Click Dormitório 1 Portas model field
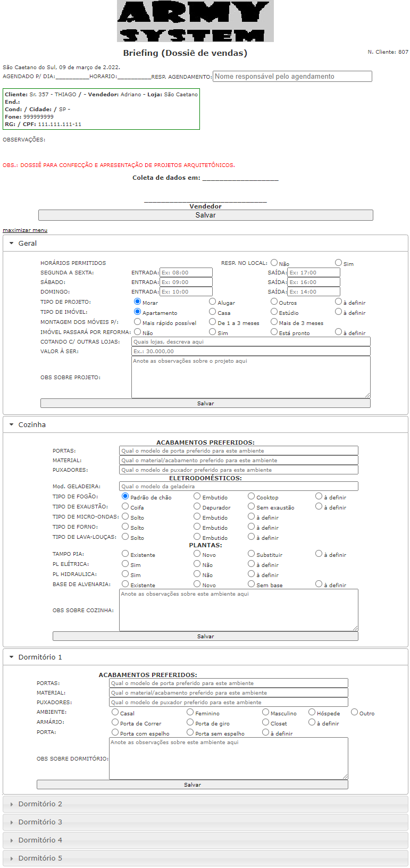Image resolution: width=410 pixels, height=868 pixels. click(229, 683)
